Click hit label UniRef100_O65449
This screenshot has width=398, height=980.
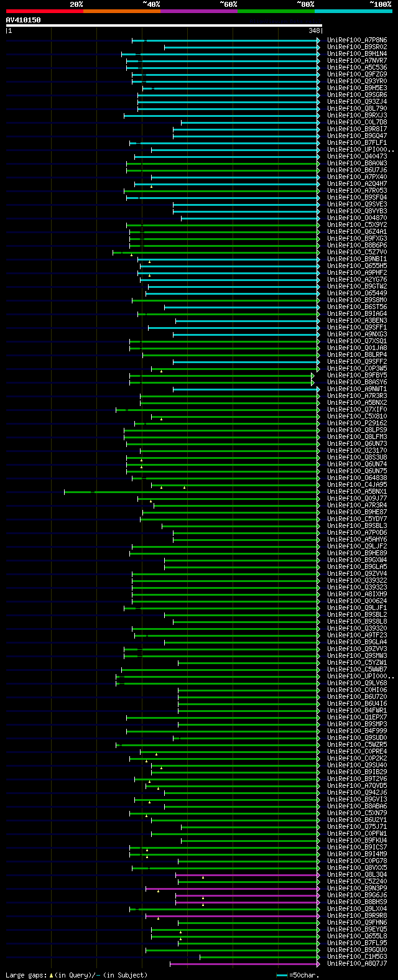click(x=357, y=294)
